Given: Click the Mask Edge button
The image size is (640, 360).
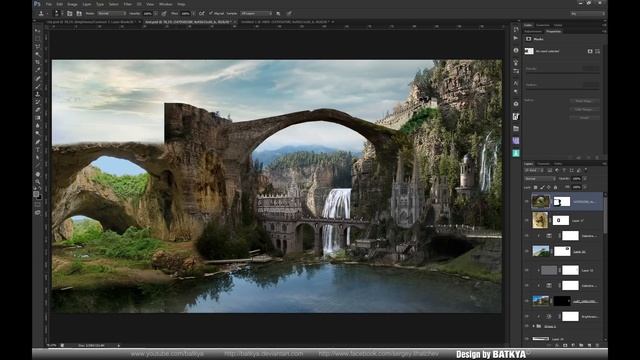Looking at the screenshot, I should point(584,101).
